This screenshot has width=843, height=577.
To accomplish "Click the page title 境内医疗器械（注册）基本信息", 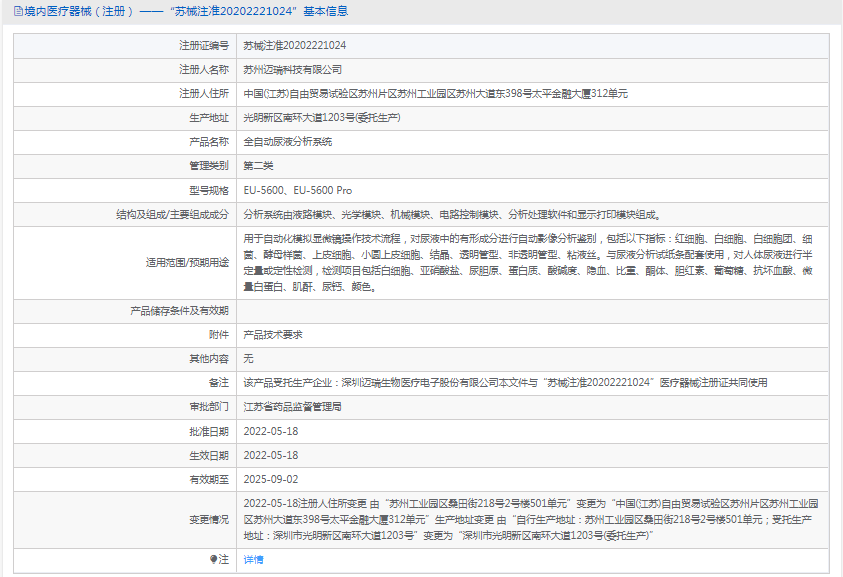I will coord(186,11).
